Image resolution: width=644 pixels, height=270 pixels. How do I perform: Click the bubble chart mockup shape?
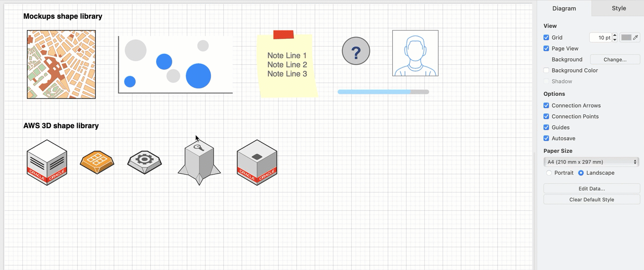click(176, 64)
